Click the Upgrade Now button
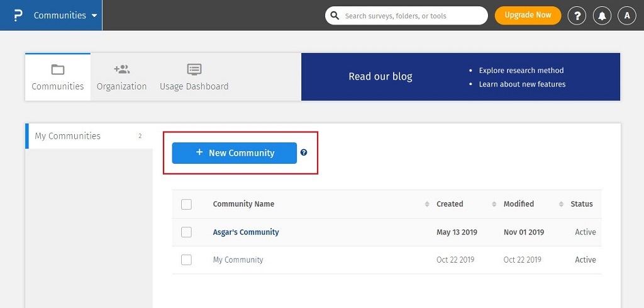 528,15
